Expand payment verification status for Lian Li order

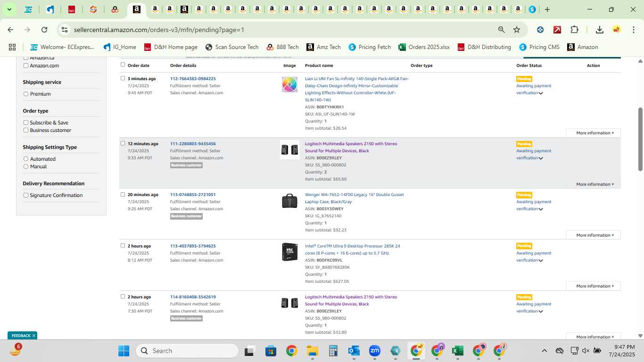(541, 93)
